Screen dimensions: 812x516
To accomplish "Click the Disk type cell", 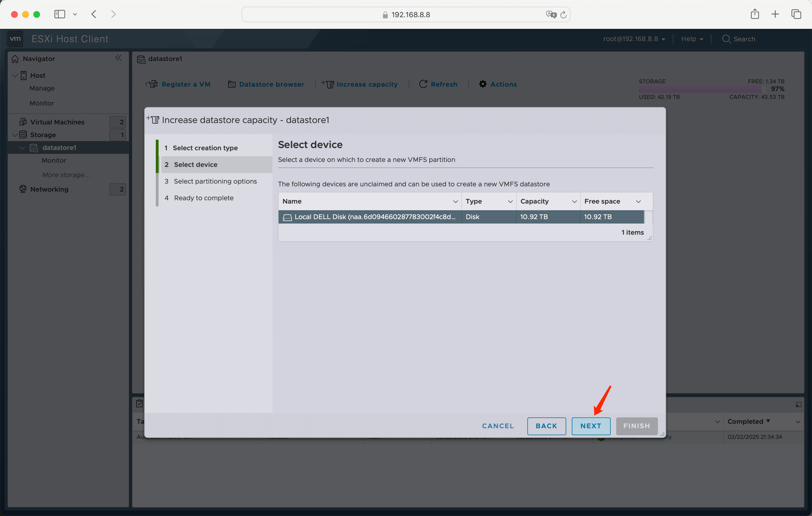I will pos(489,217).
